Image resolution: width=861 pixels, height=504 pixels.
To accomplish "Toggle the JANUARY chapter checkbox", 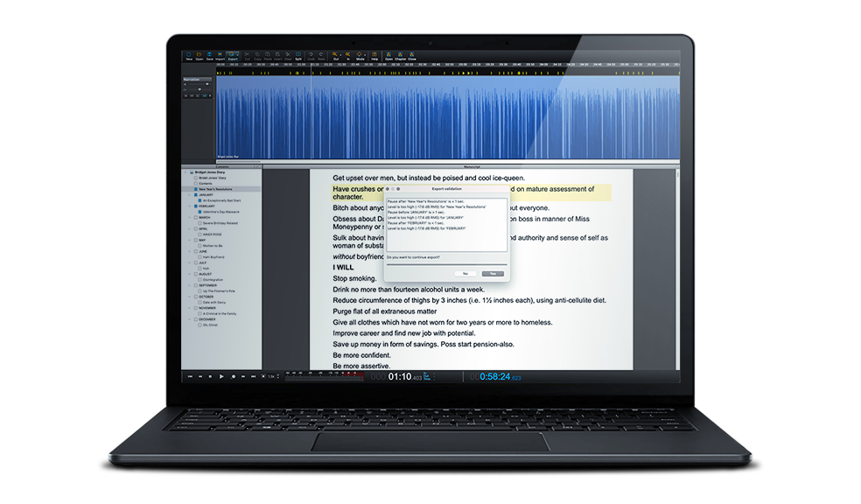I will tap(196, 195).
